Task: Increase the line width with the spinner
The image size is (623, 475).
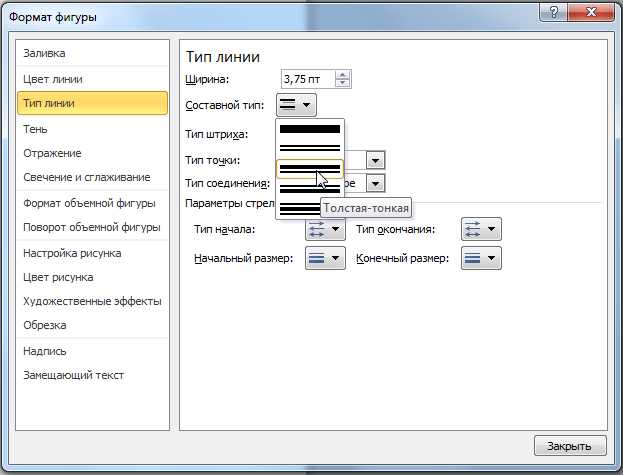Action: (342, 75)
